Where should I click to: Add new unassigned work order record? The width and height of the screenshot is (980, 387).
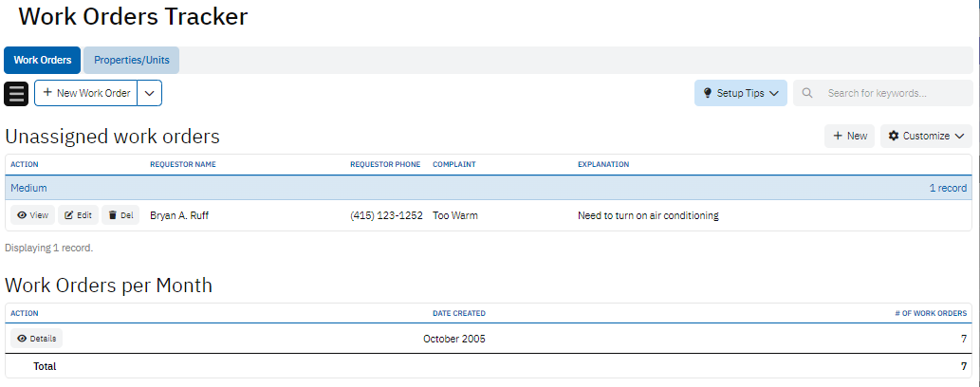coord(849,136)
